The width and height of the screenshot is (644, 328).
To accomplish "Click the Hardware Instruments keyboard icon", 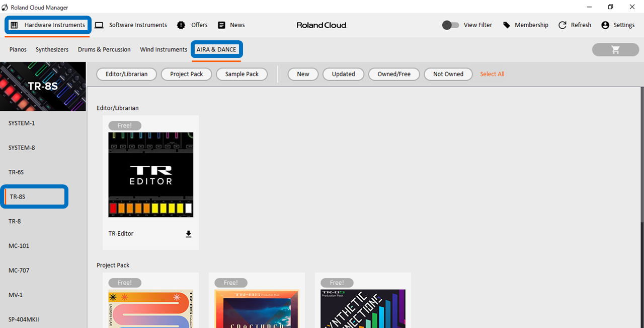I will coord(14,25).
